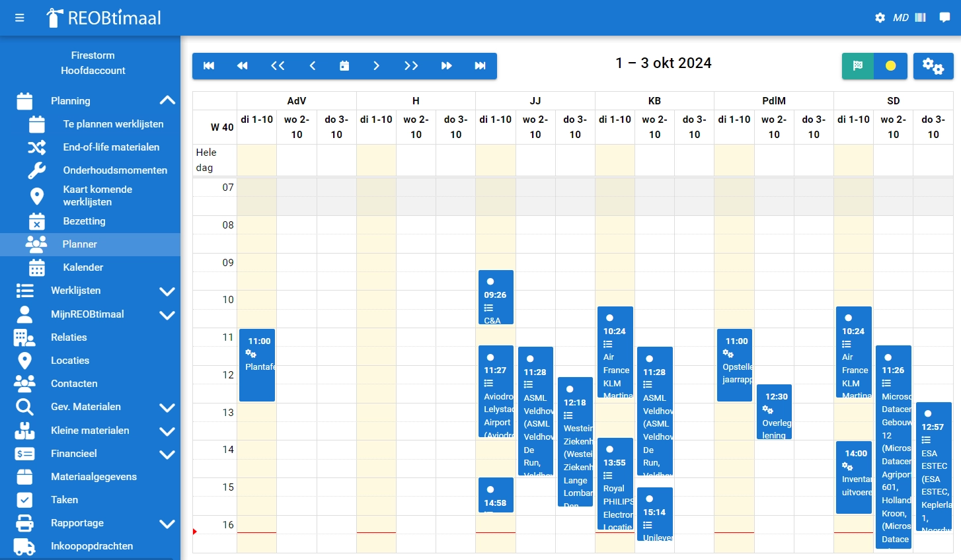
Task: Jump to first date with skip-back icon
Action: tap(209, 66)
